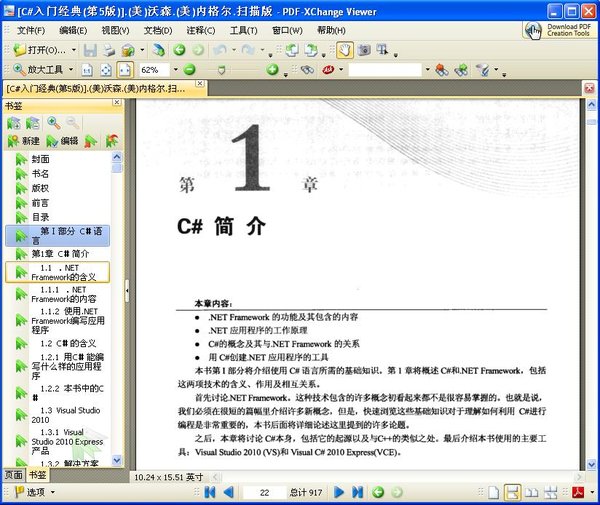Close the 书签 bookmarks panel
This screenshot has height=505, width=600.
click(x=117, y=102)
